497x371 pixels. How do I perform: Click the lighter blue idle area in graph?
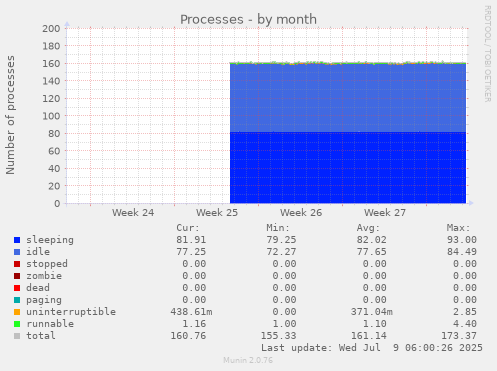pos(348,98)
